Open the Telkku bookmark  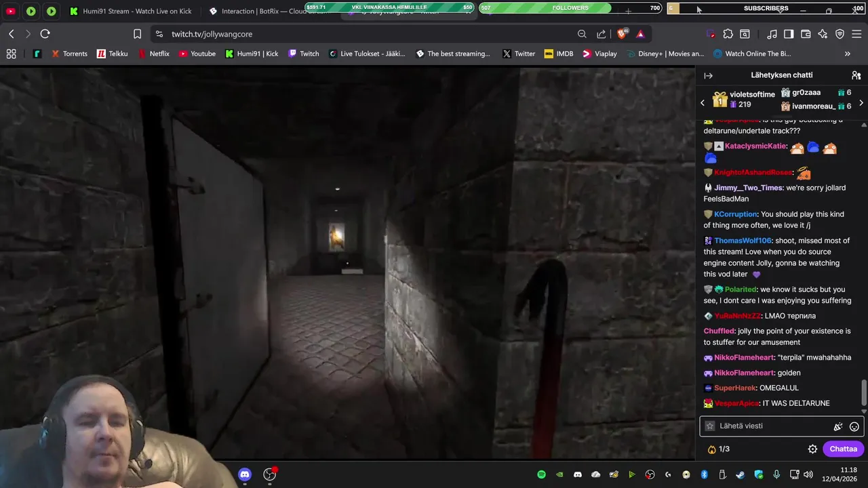click(112, 54)
